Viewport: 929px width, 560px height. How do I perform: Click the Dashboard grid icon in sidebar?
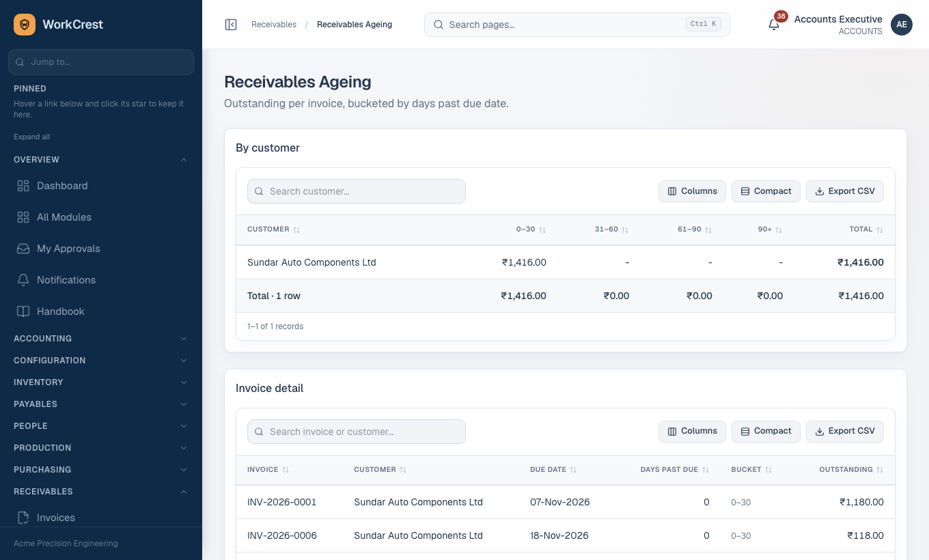point(23,186)
